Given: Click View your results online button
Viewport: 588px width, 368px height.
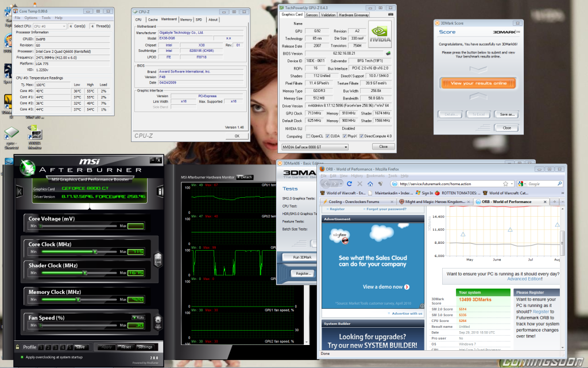Looking at the screenshot, I should click(x=478, y=83).
